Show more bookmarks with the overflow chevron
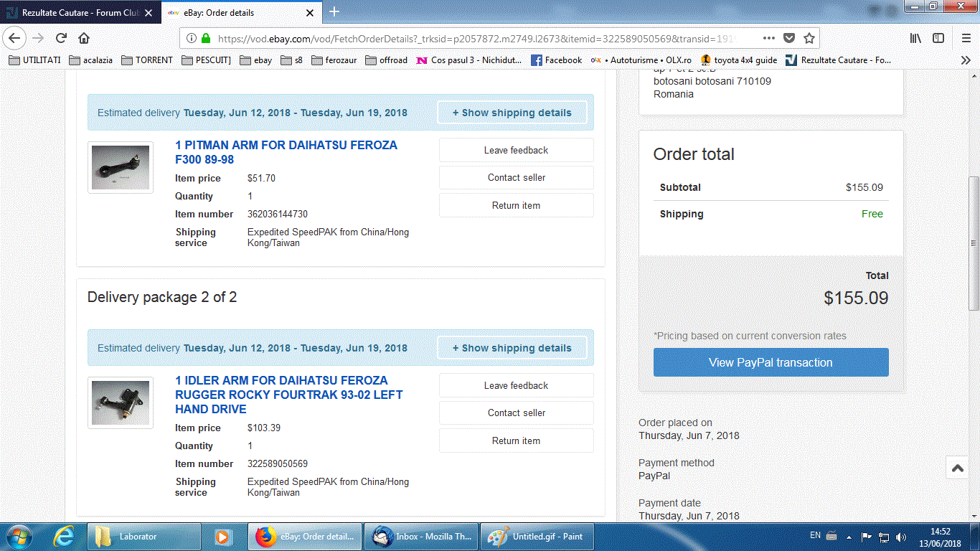This screenshot has height=551, width=980. tap(966, 60)
